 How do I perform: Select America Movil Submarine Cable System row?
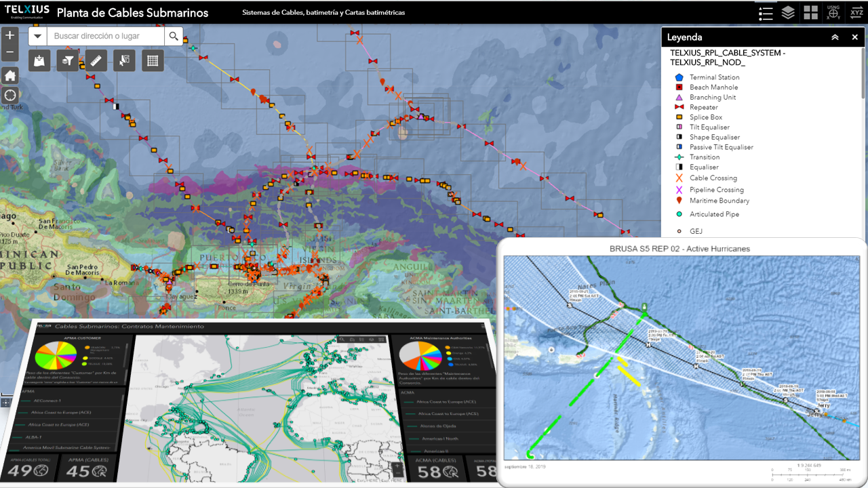68,447
